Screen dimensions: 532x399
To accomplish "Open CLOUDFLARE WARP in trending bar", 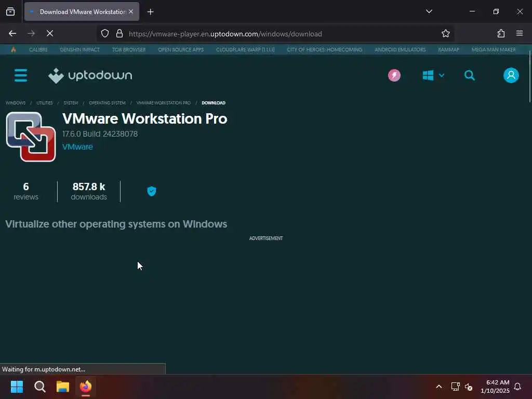I will tap(245, 50).
